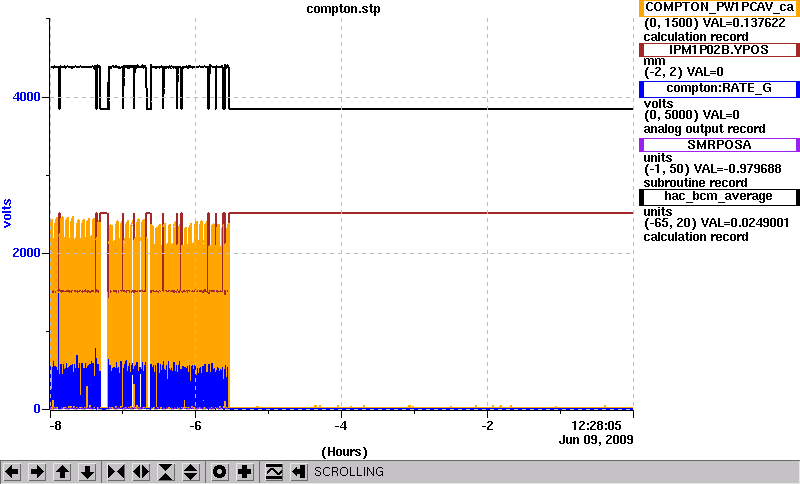Click the curve-between-lines icon
The height and width of the screenshot is (484, 800).
point(274,472)
